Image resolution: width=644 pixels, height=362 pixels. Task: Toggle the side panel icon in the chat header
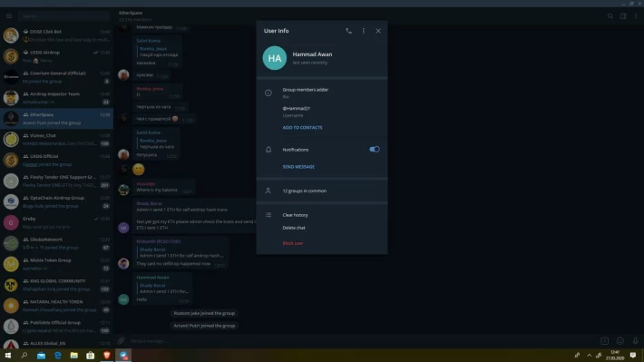pos(623,16)
